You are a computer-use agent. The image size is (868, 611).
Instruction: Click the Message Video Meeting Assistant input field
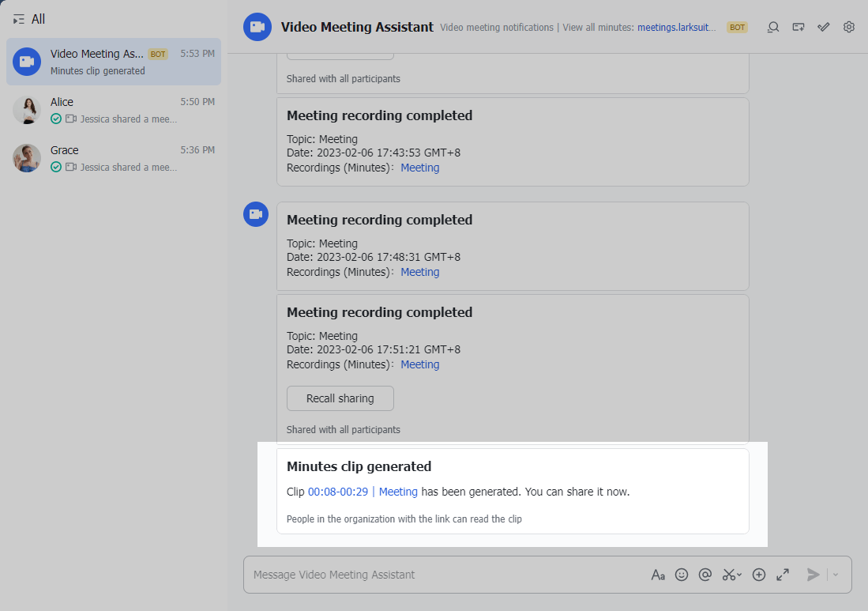442,575
